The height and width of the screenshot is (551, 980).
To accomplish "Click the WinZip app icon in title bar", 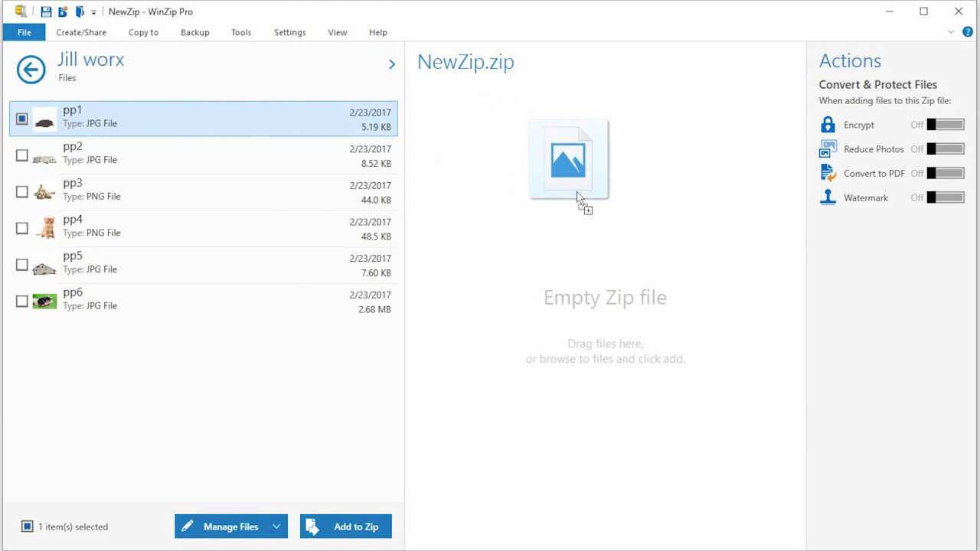I will 21,11.
